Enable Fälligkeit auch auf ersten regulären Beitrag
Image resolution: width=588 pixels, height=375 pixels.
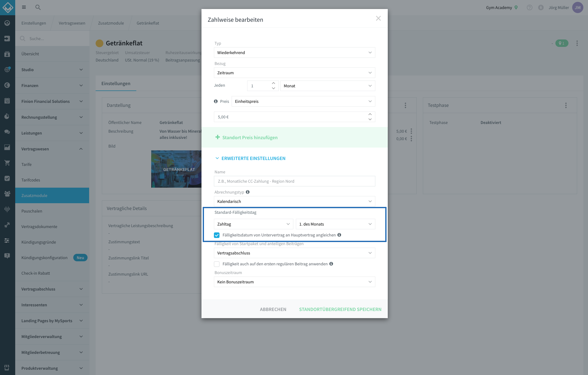[x=217, y=264]
